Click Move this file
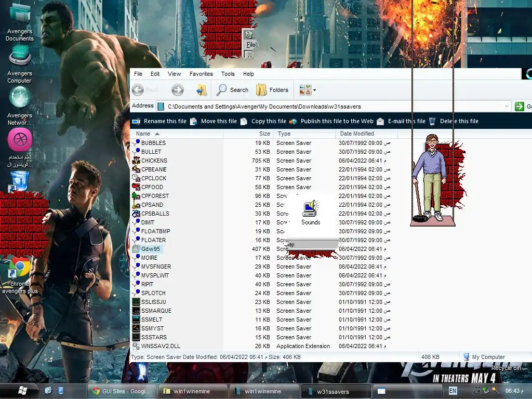This screenshot has width=532, height=399. 214,121
